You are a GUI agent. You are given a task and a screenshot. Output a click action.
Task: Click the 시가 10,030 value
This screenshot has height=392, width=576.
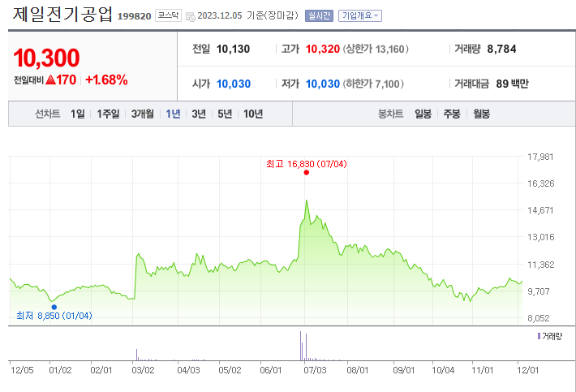pyautogui.click(x=234, y=84)
